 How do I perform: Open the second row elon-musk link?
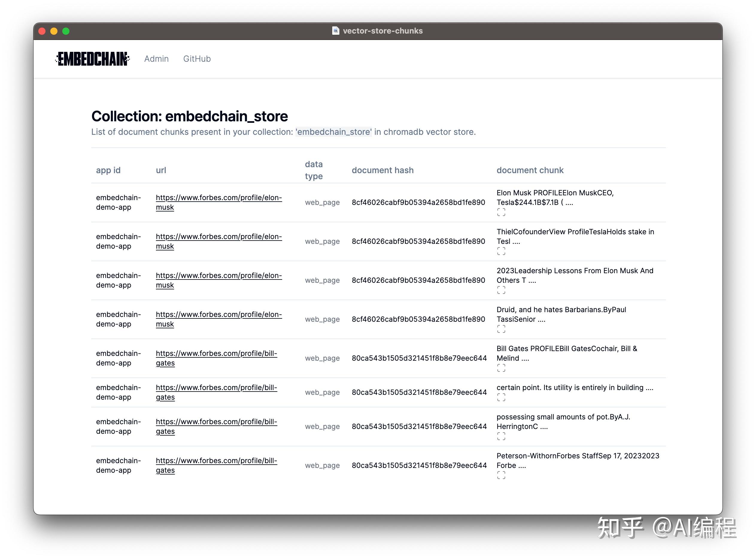(218, 237)
